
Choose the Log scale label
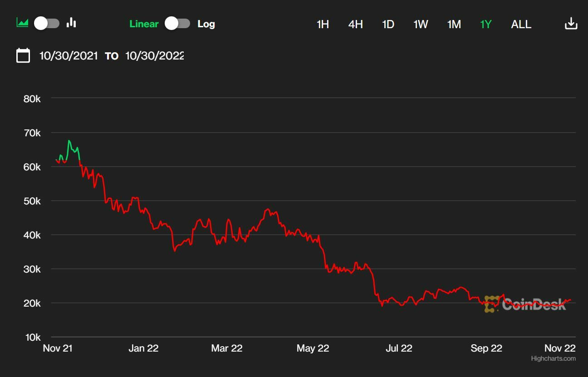point(206,24)
